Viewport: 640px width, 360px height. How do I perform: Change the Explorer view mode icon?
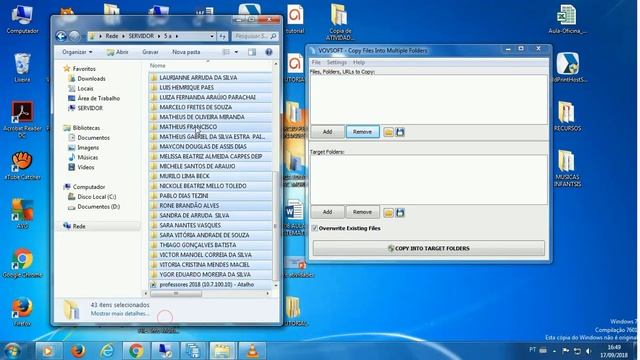click(226, 52)
